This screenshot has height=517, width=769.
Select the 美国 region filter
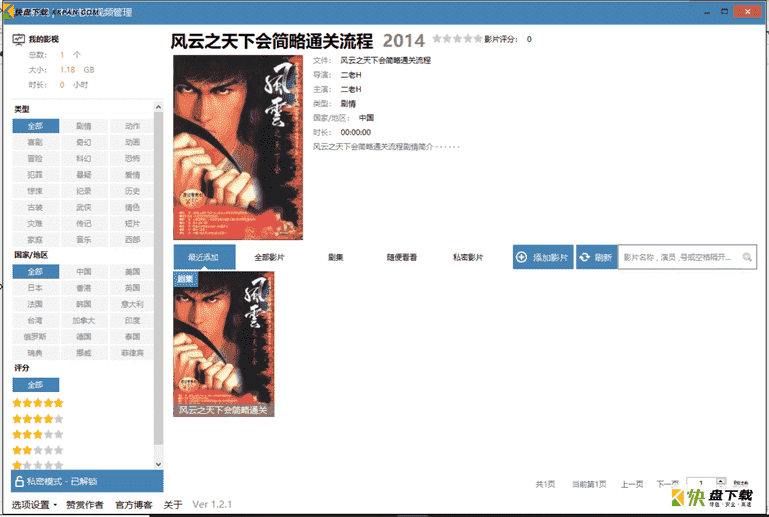point(132,272)
